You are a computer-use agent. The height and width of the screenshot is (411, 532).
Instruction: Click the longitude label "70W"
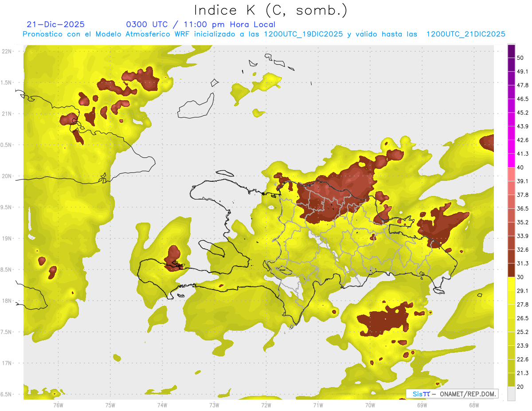[370, 405]
